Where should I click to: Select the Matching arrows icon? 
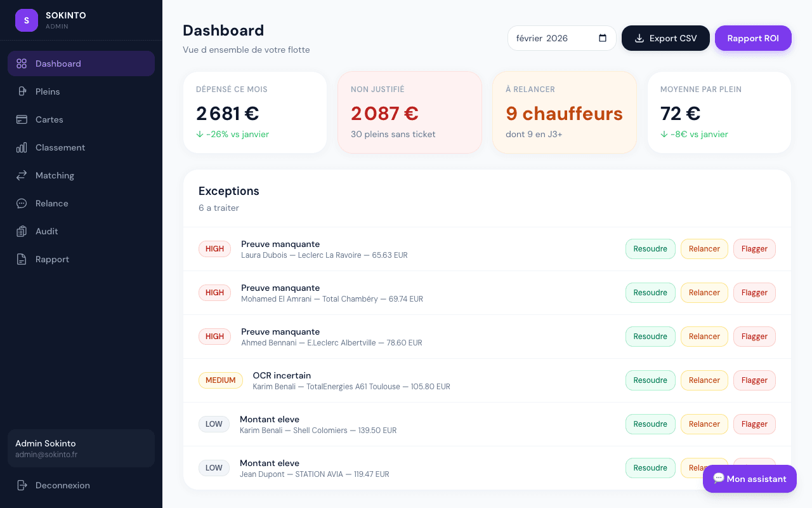[22, 175]
